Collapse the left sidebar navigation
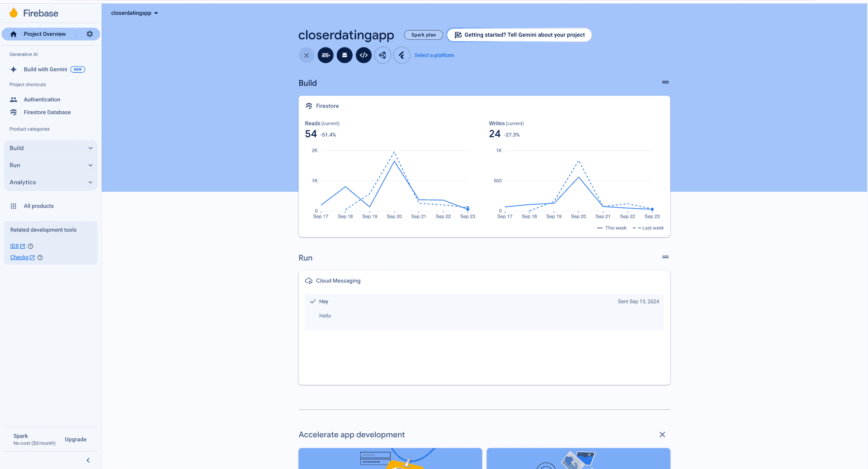The width and height of the screenshot is (868, 469). point(88,460)
